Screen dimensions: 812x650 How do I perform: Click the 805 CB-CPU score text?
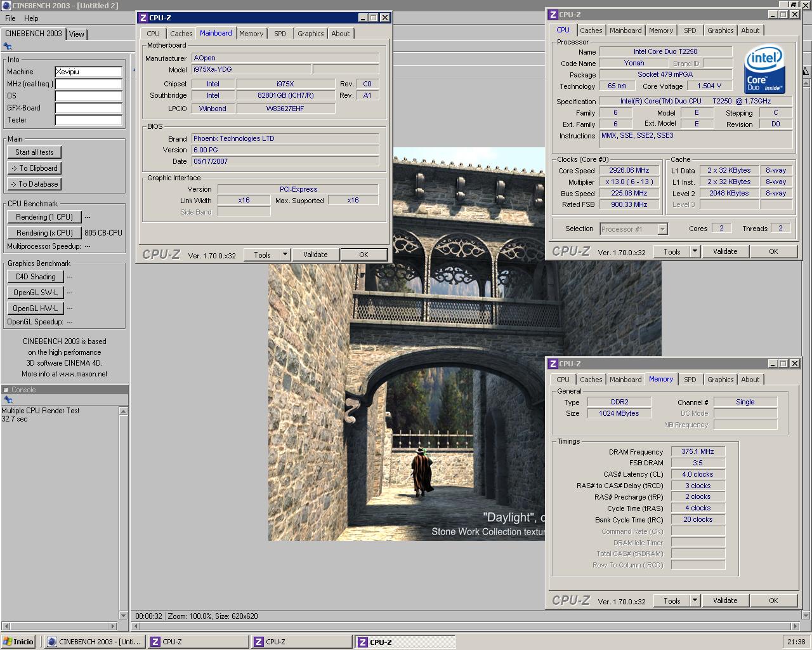(x=103, y=233)
